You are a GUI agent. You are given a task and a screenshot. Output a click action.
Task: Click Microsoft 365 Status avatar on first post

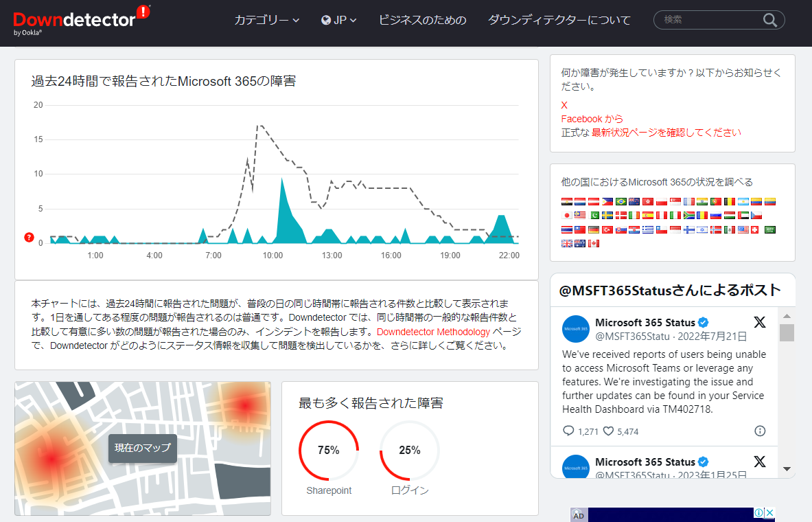click(x=576, y=328)
